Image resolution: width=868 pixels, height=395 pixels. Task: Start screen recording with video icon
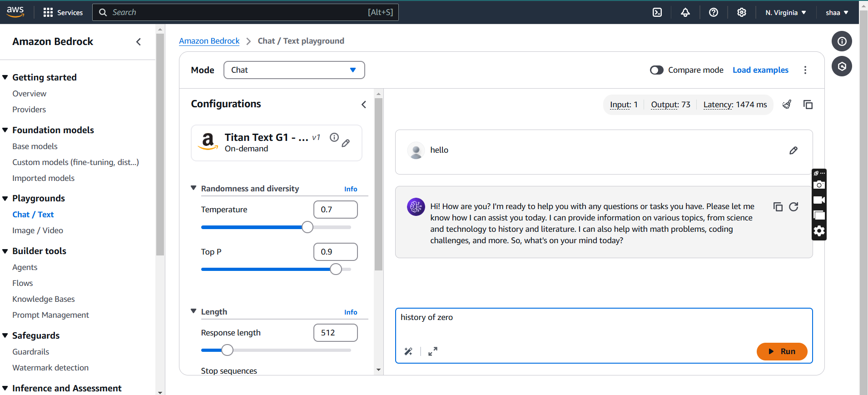coord(819,200)
